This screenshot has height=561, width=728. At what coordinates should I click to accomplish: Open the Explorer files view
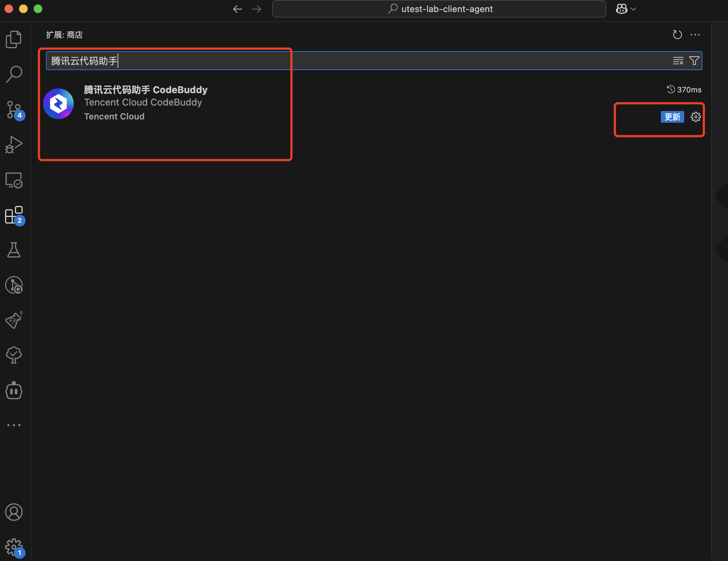coord(14,39)
